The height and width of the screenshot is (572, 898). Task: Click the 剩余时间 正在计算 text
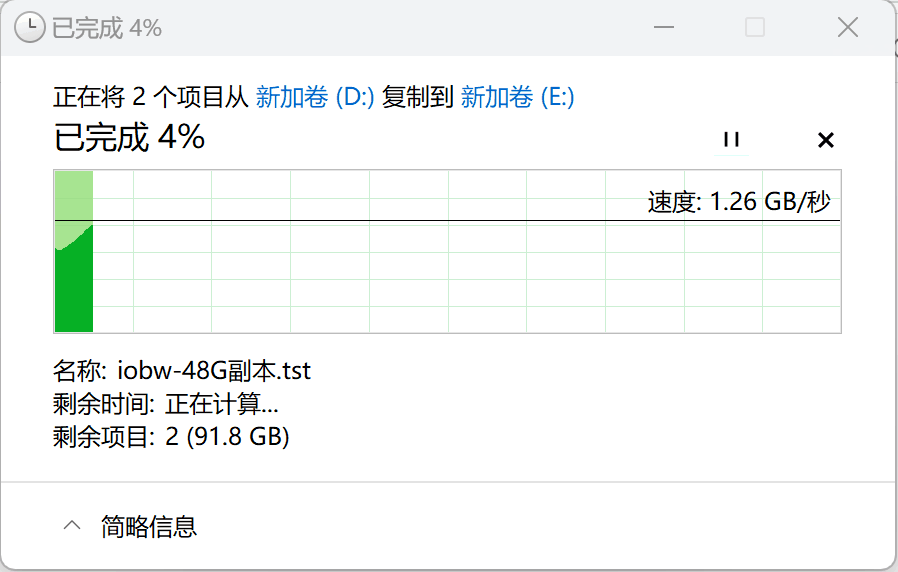point(166,404)
